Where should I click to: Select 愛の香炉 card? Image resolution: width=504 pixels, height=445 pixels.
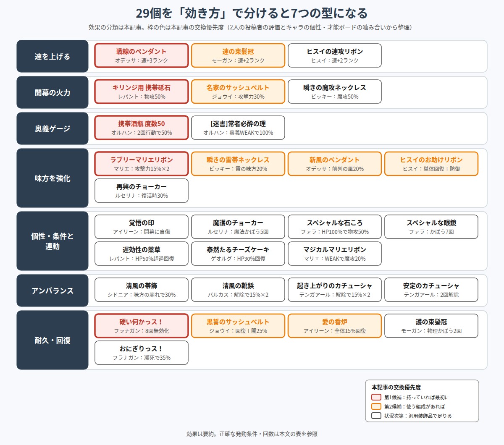(x=335, y=326)
